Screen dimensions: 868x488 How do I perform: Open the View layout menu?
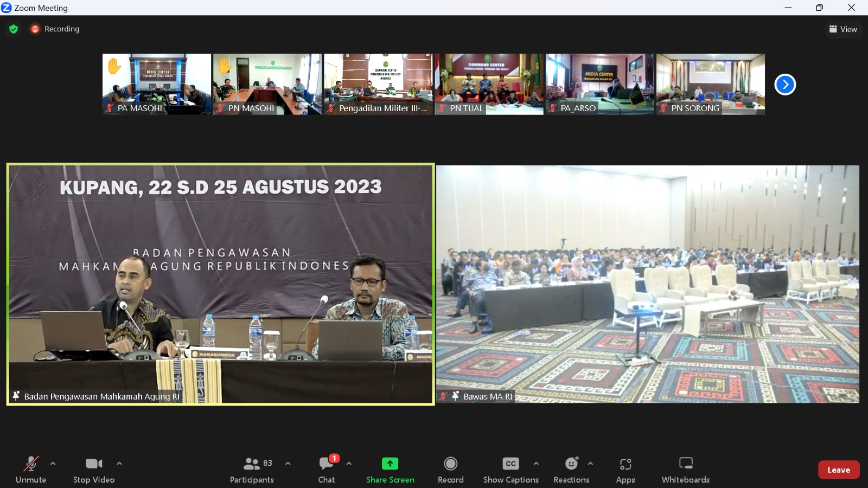click(843, 29)
